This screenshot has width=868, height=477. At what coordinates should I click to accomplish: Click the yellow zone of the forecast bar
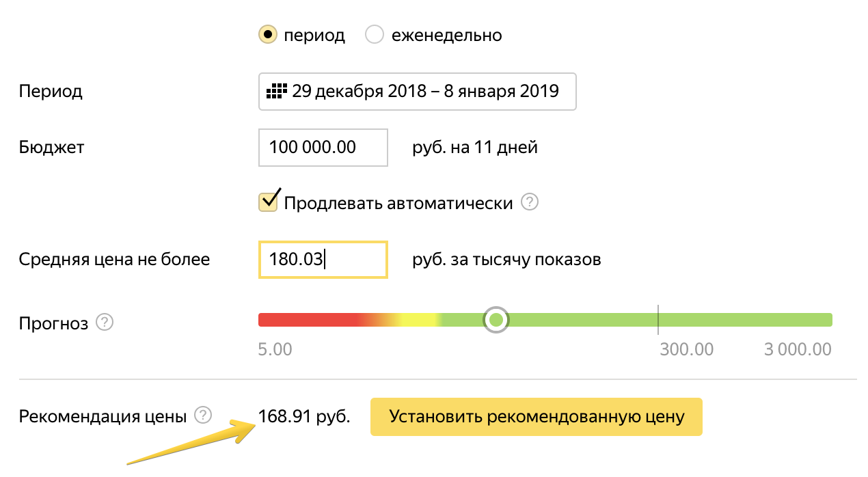coord(417,320)
